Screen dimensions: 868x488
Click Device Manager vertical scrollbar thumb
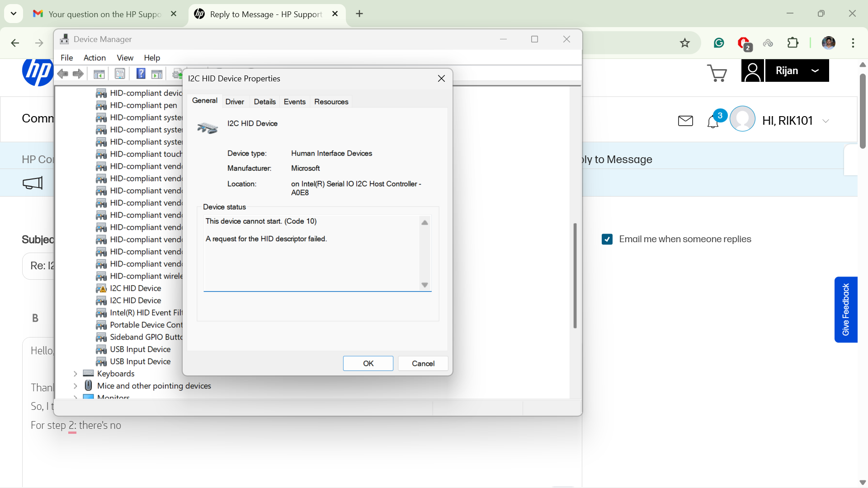(575, 276)
